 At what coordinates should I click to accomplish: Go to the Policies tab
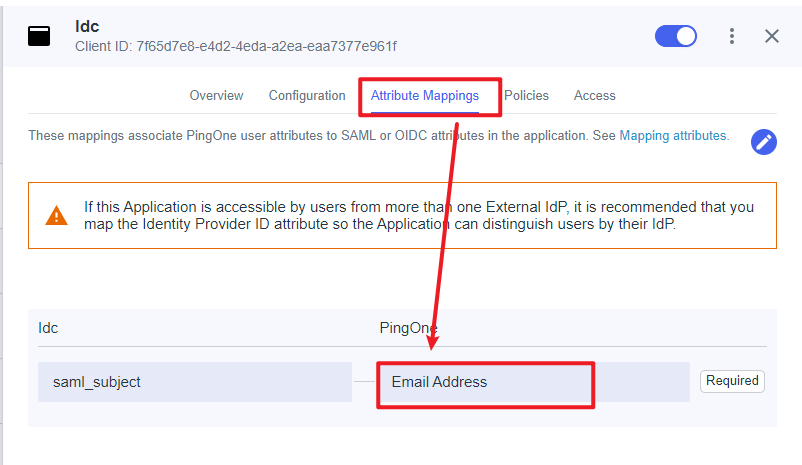point(526,96)
